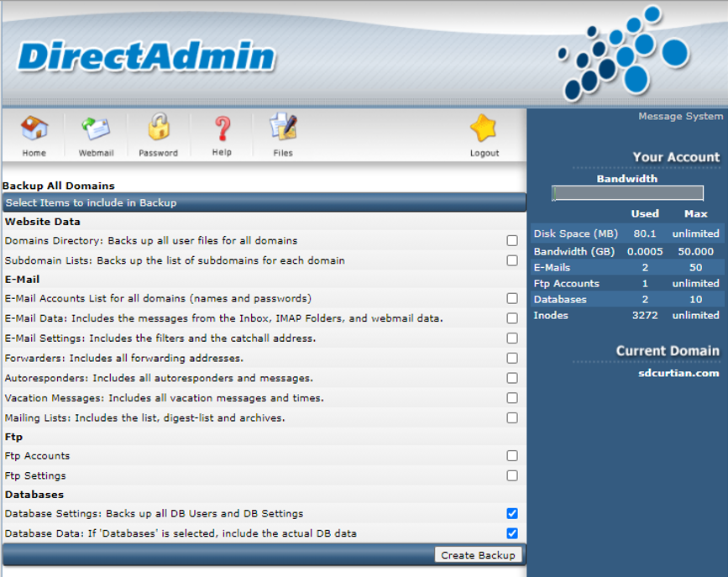728x577 pixels.
Task: Select the Ftp Accounts usage row label
Action: pos(567,283)
